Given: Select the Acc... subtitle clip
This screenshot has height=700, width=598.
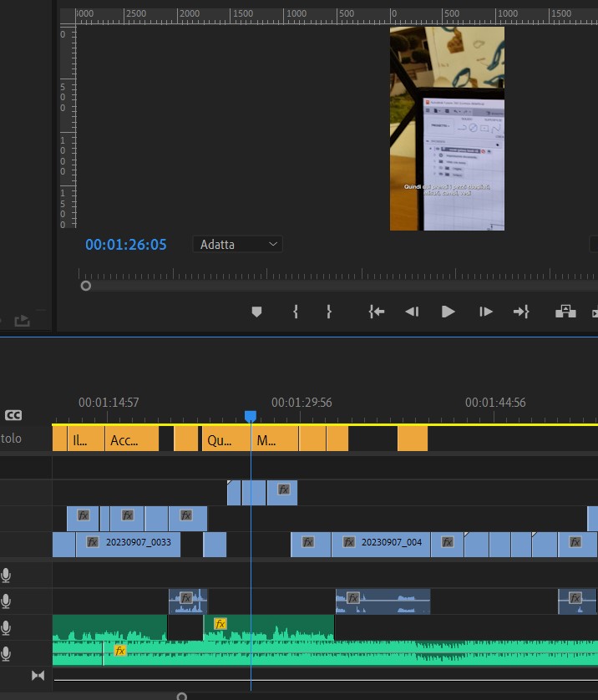Looking at the screenshot, I should click(x=130, y=439).
